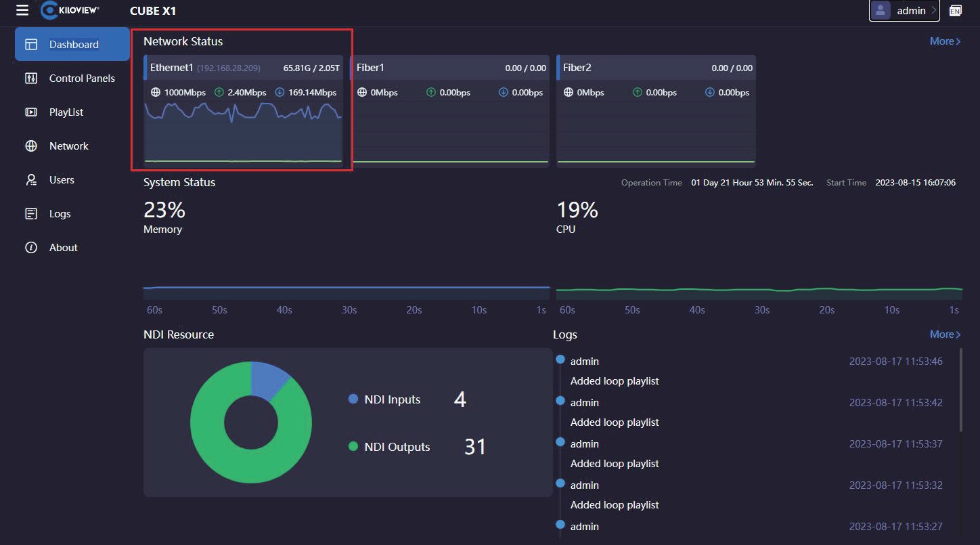Click the Network globe icon in sidebar

point(31,146)
